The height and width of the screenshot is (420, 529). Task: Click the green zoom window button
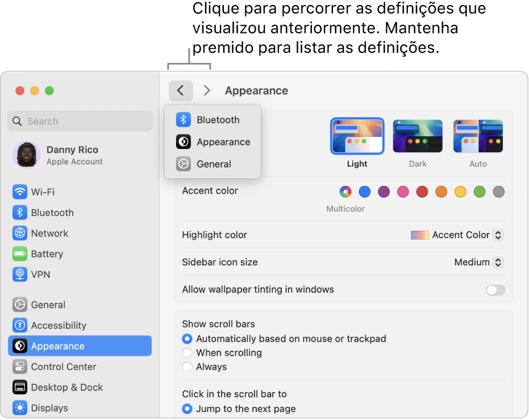coord(49,91)
